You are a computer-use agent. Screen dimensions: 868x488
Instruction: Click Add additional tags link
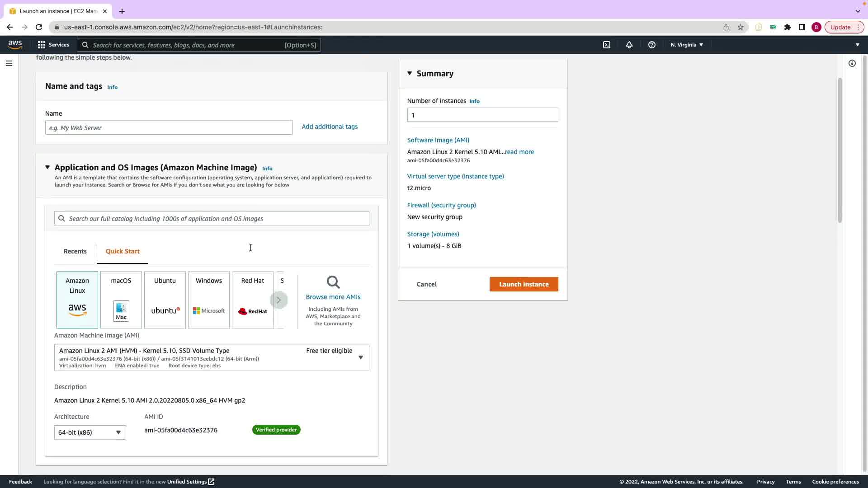point(330,127)
